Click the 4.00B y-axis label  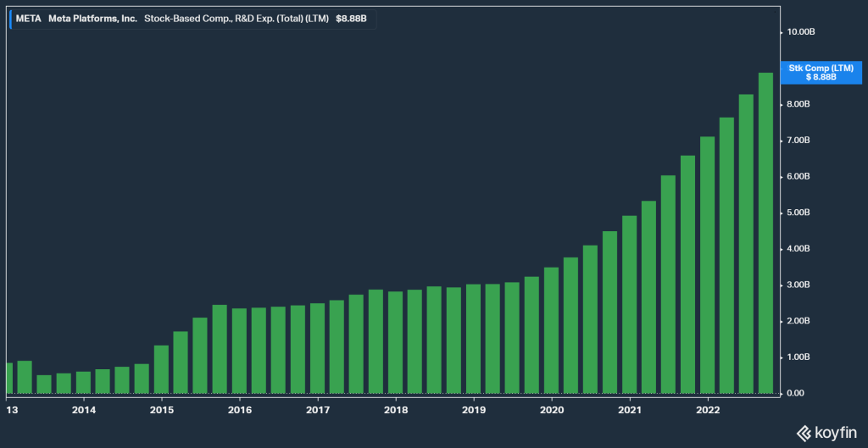(x=798, y=249)
